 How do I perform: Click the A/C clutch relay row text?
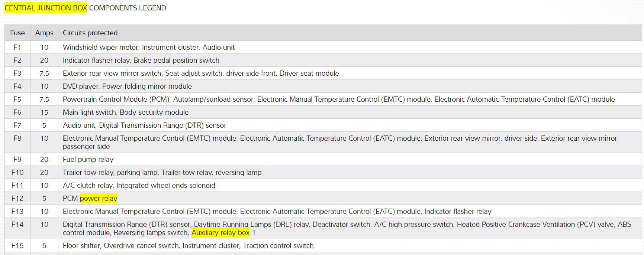coord(139,185)
